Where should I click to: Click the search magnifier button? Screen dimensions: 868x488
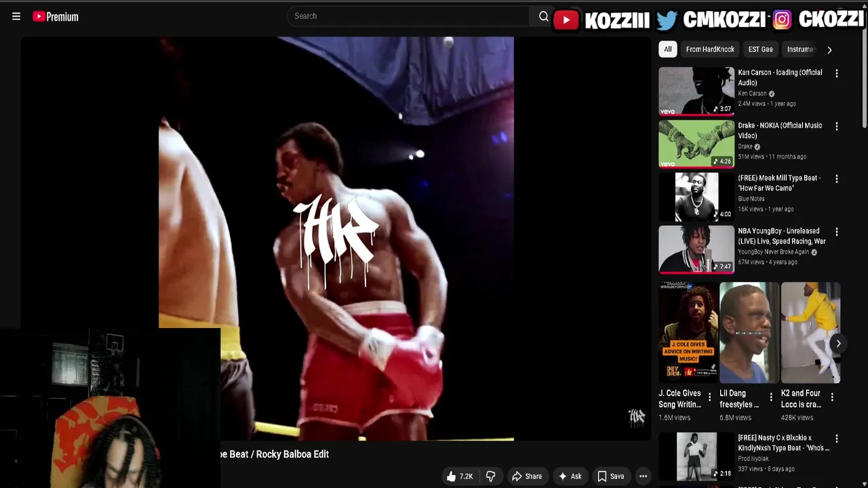(543, 16)
